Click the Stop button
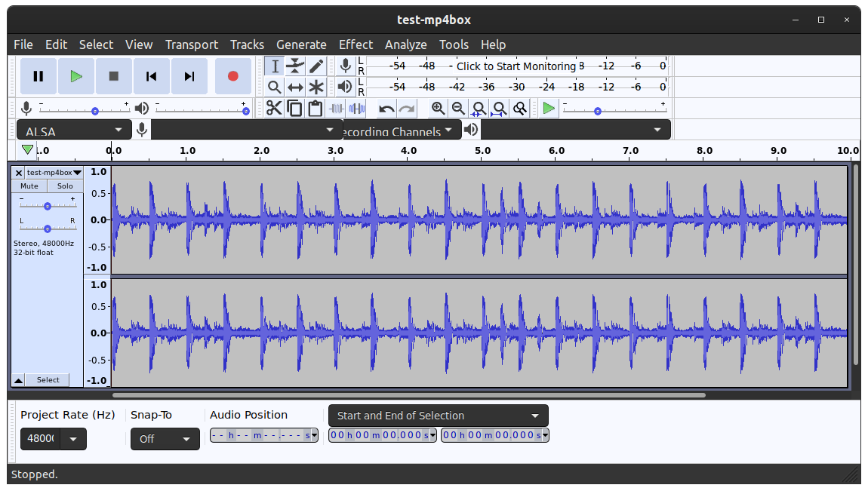This screenshot has height=491, width=868. click(x=114, y=76)
